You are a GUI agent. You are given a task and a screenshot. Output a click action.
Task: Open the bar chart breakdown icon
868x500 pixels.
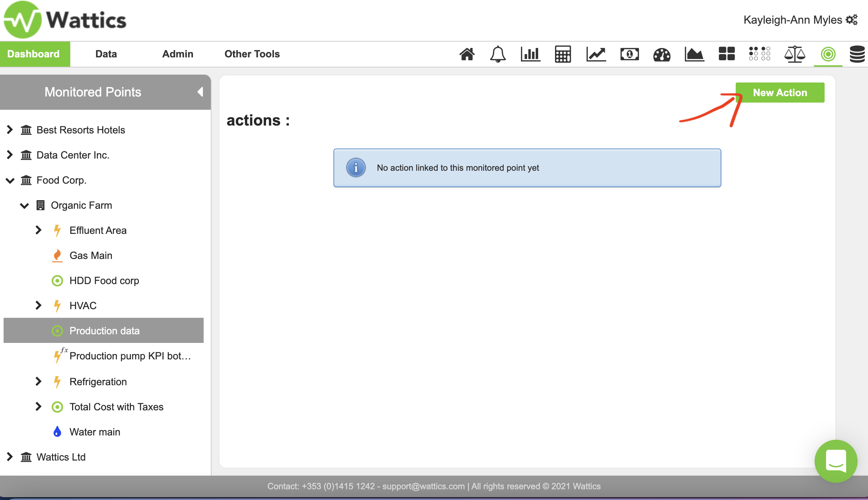click(x=530, y=54)
